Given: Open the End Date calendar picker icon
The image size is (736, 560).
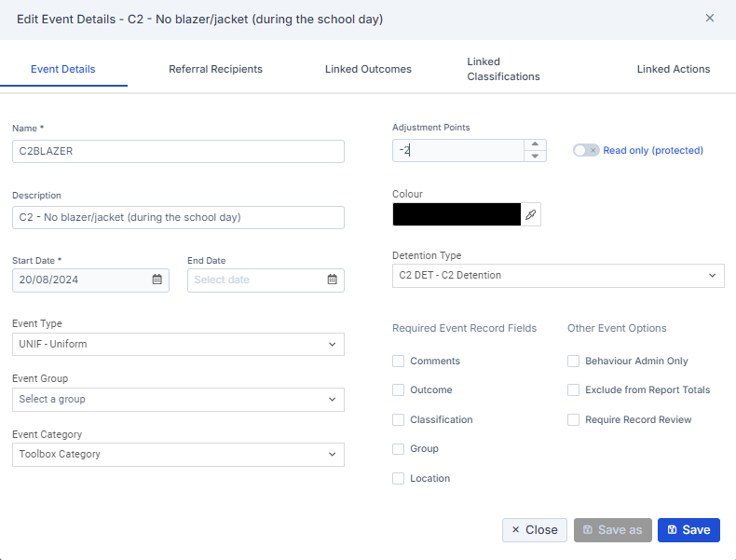Looking at the screenshot, I should (332, 280).
